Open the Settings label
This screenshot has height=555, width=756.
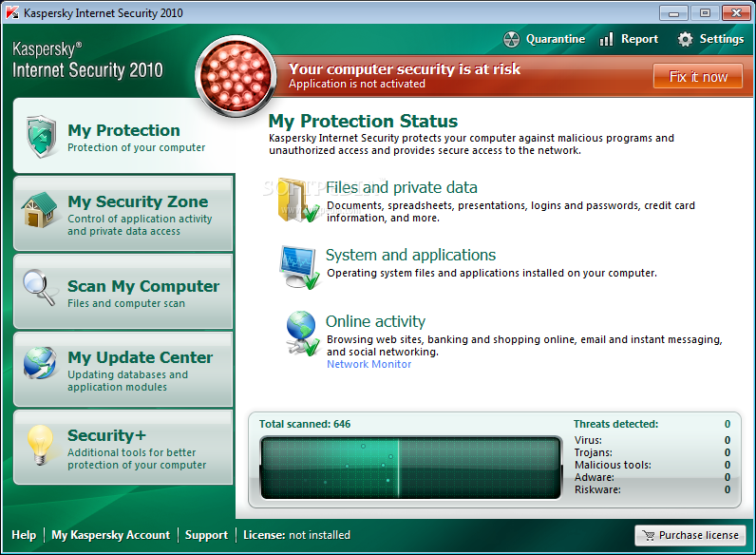(721, 39)
